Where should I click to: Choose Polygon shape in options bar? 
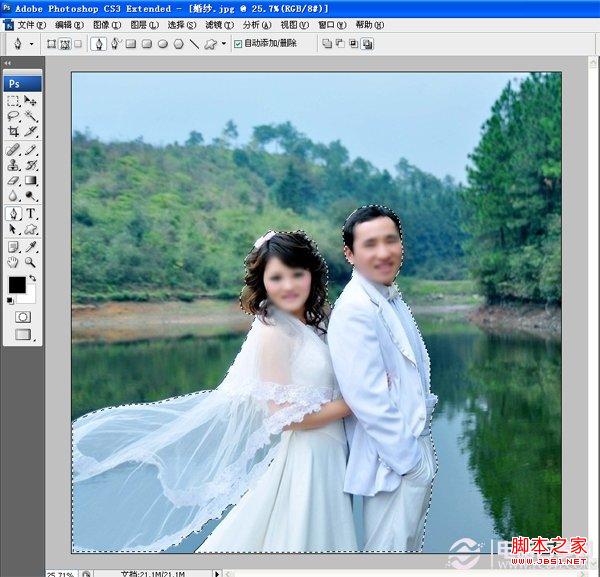178,44
